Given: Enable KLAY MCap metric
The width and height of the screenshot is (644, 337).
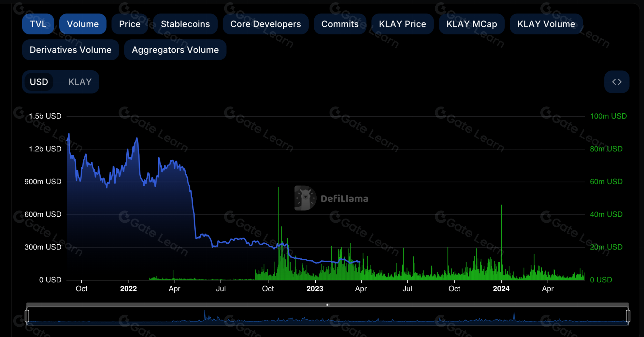Looking at the screenshot, I should pyautogui.click(x=472, y=24).
